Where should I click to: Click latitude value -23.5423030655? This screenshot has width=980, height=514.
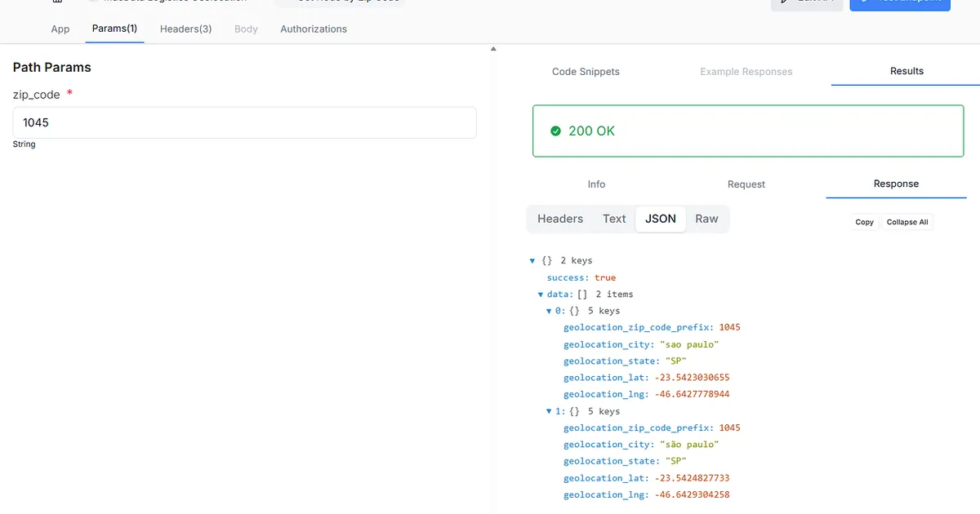click(692, 378)
